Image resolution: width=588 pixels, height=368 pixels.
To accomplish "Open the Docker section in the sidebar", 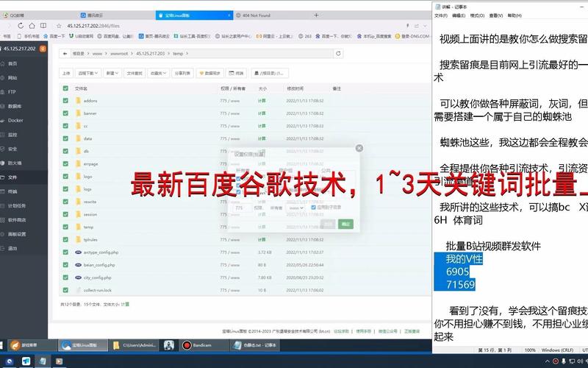I will [15, 121].
